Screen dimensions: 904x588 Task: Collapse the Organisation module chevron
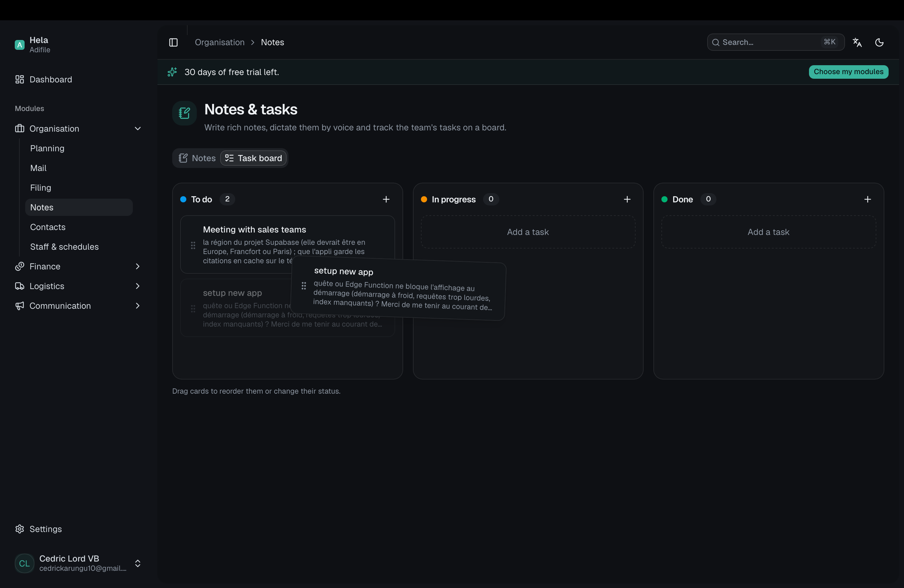[x=137, y=129]
